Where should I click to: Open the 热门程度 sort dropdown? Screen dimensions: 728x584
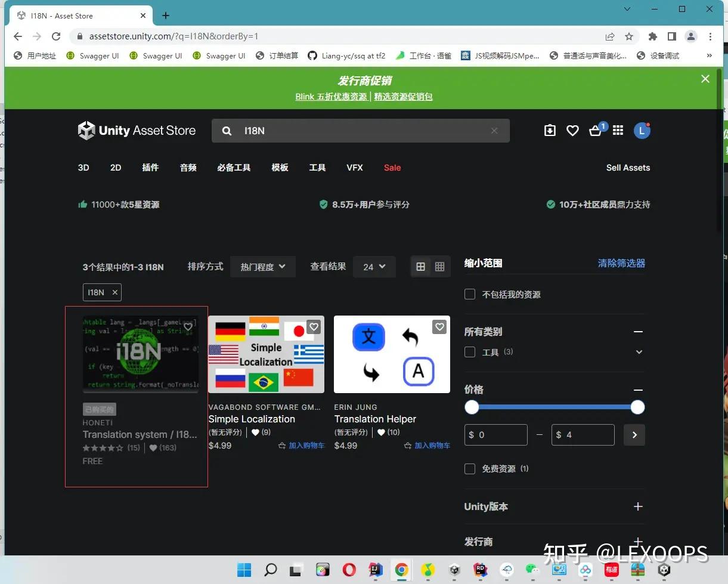pos(262,267)
